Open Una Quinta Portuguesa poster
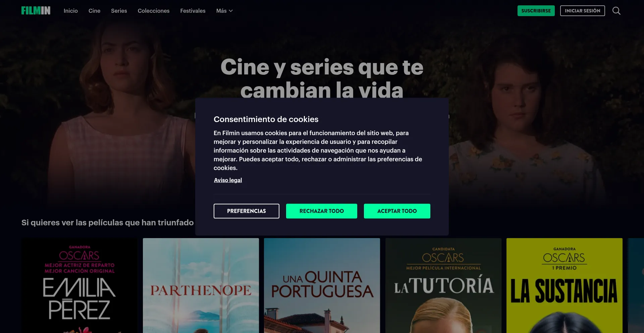Viewport: 644px width, 333px height. (x=322, y=285)
